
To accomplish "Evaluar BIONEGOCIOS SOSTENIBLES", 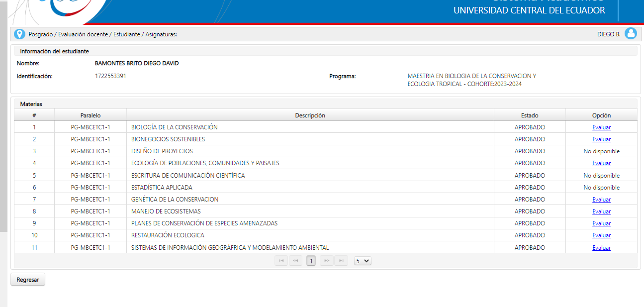I will (601, 139).
